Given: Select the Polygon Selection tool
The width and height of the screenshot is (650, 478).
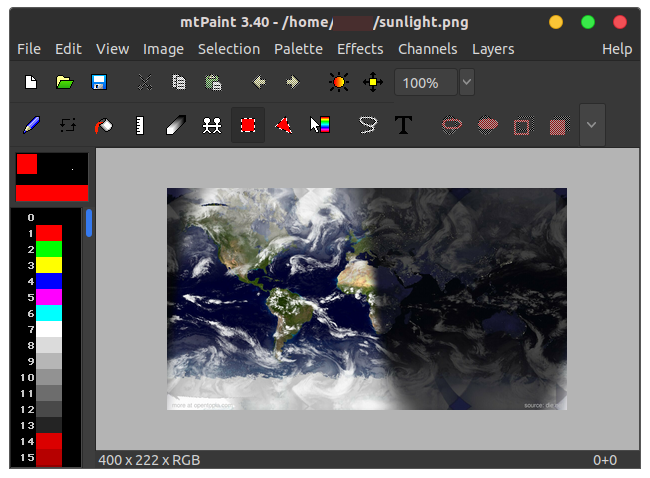Looking at the screenshot, I should pyautogui.click(x=284, y=125).
